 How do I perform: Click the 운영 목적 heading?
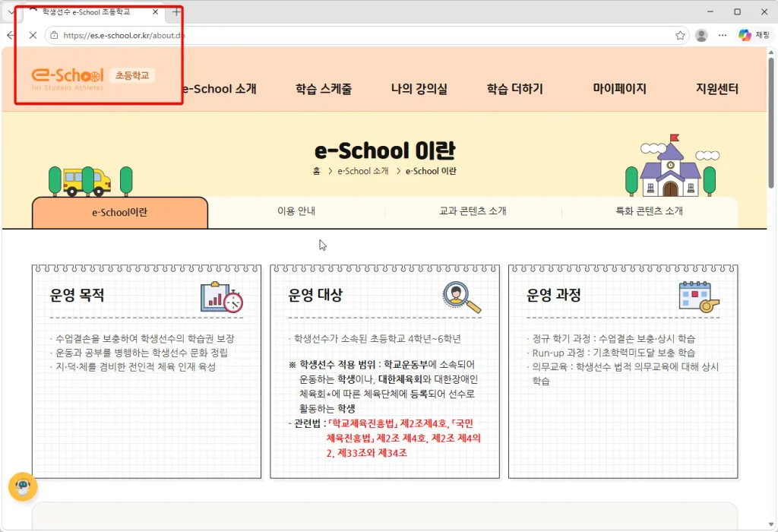pos(77,296)
